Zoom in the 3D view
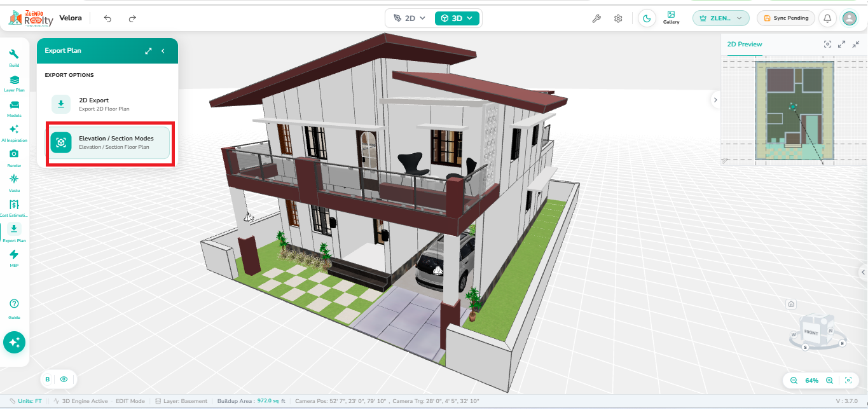 pos(829,380)
